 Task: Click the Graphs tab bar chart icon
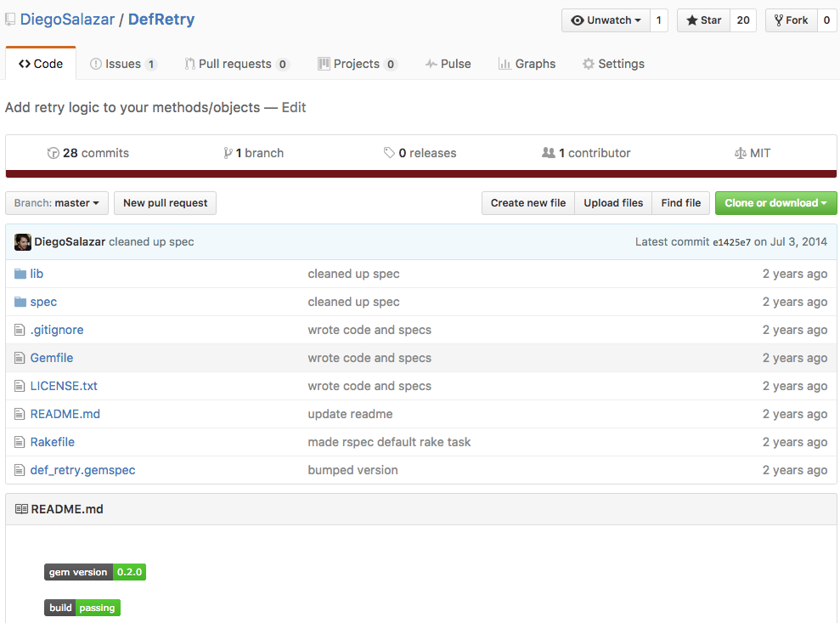tap(505, 64)
